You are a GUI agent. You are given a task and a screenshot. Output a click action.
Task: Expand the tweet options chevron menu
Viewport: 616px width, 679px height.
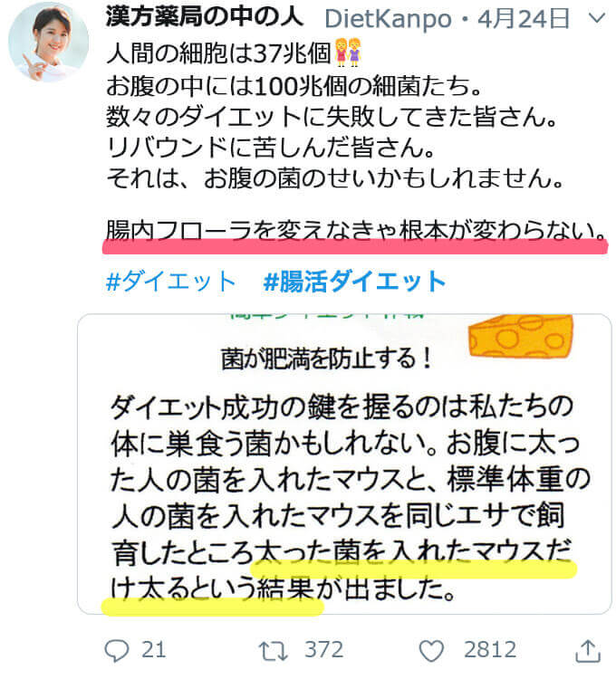click(597, 18)
